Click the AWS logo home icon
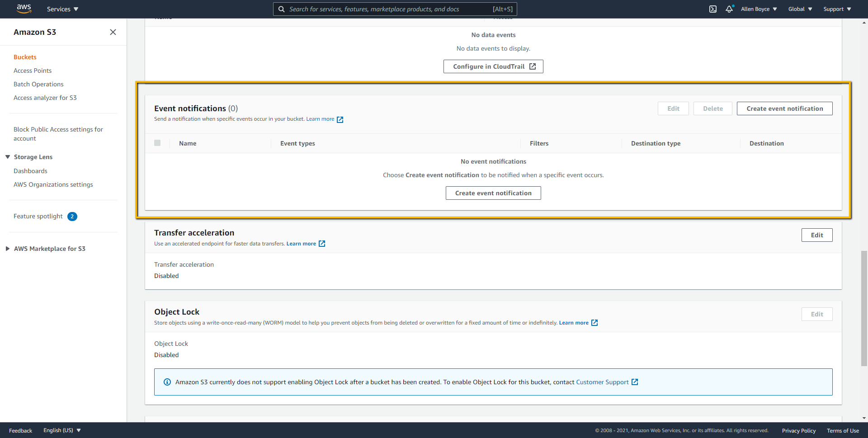Viewport: 868px width, 438px height. pyautogui.click(x=24, y=9)
